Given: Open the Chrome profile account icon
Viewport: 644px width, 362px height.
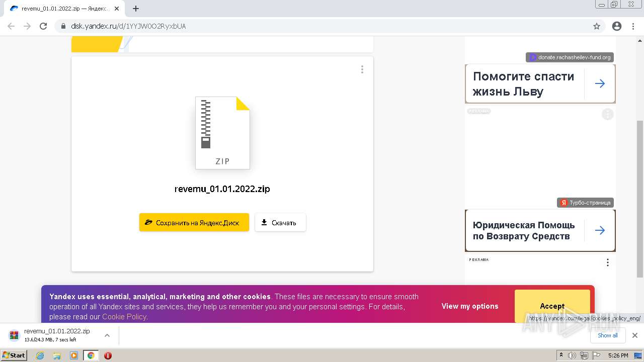Looking at the screenshot, I should pos(617,26).
